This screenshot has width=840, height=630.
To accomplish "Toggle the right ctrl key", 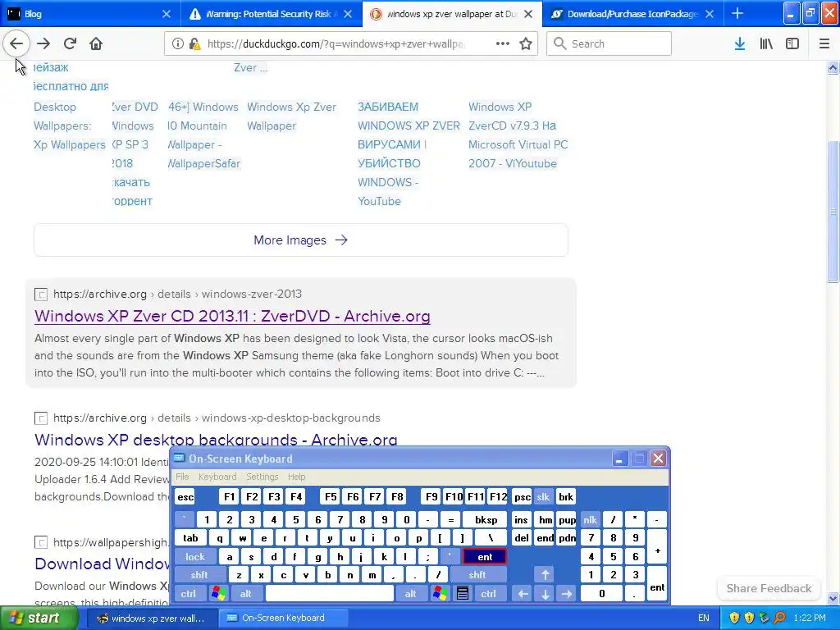I will 488,594.
